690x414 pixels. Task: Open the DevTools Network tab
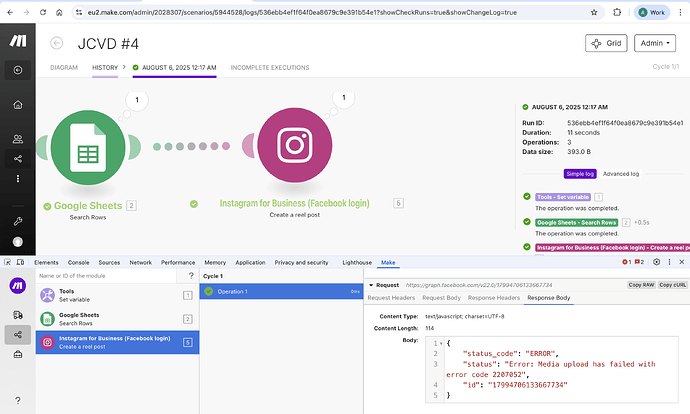(140, 263)
